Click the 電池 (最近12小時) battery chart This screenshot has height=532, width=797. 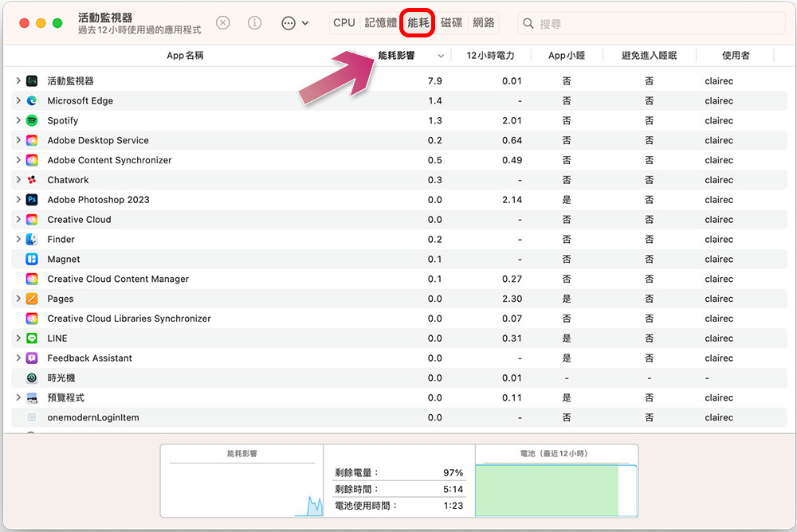pyautogui.click(x=556, y=481)
